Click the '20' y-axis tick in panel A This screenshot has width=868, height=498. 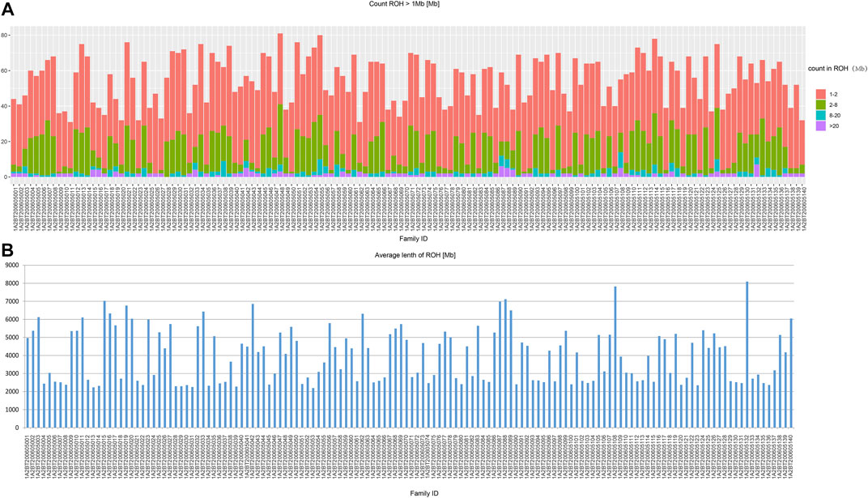(4, 142)
